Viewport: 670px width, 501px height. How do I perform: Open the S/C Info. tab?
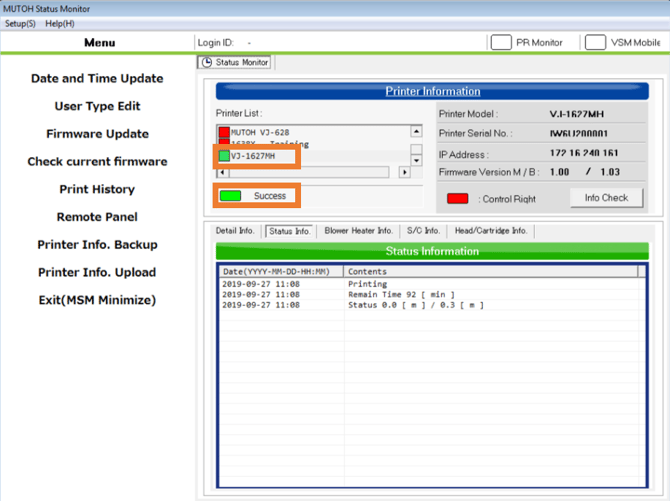coord(423,231)
